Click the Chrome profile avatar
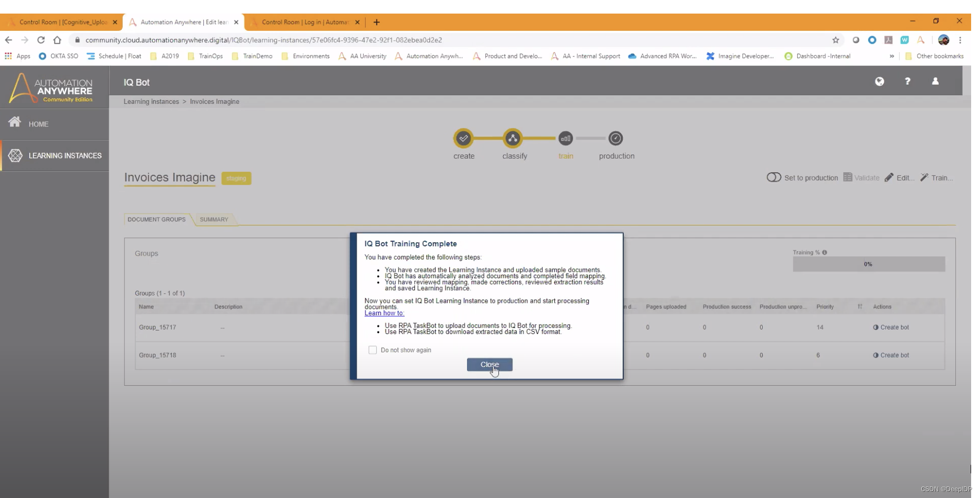 pyautogui.click(x=943, y=40)
